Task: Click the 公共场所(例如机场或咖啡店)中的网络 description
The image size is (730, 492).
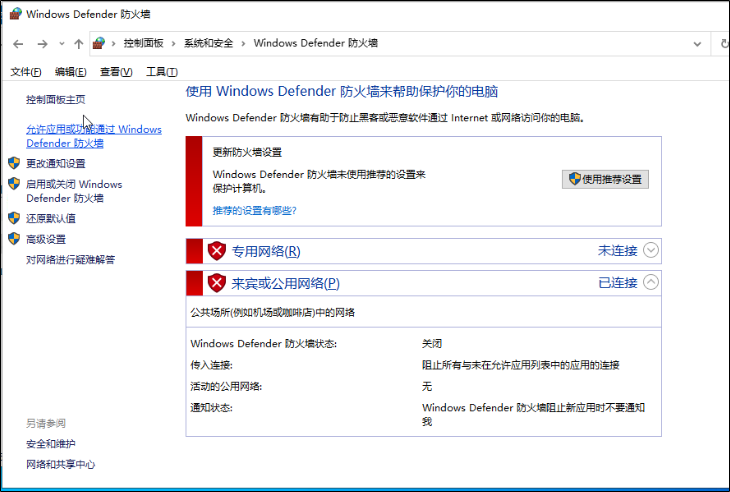Action: point(272,312)
